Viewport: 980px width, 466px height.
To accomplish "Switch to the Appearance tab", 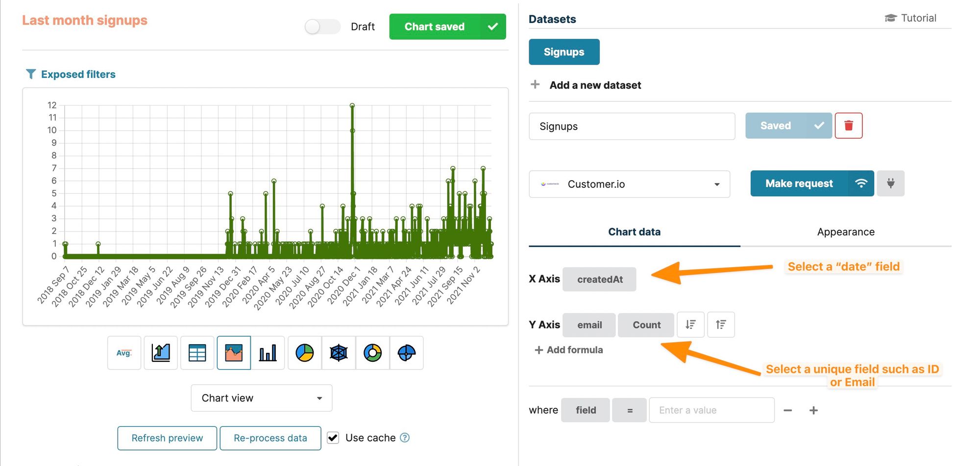I will pyautogui.click(x=845, y=232).
